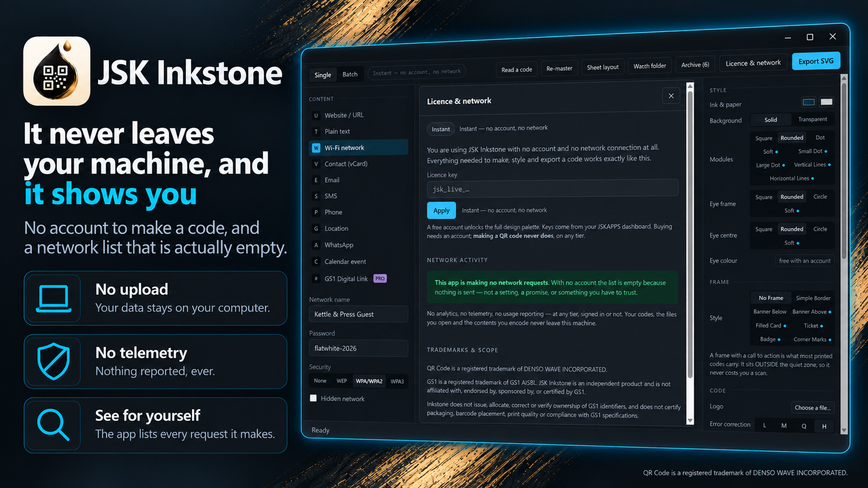Select the Phone content icon
The width and height of the screenshot is (868, 488).
tap(316, 213)
